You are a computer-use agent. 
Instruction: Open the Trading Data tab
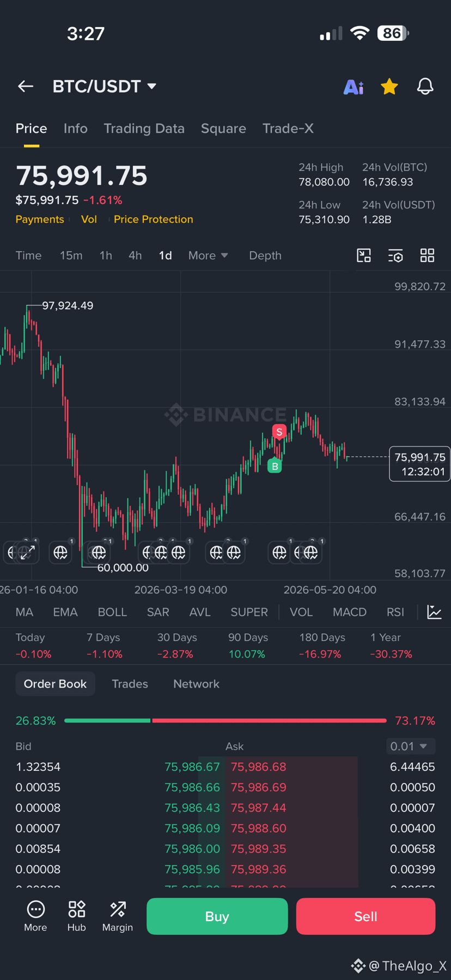coord(144,128)
